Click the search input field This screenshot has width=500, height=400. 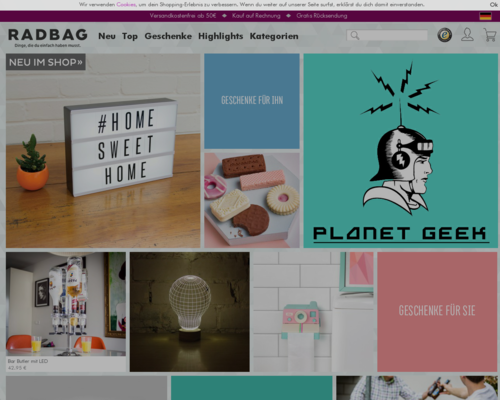(x=387, y=35)
